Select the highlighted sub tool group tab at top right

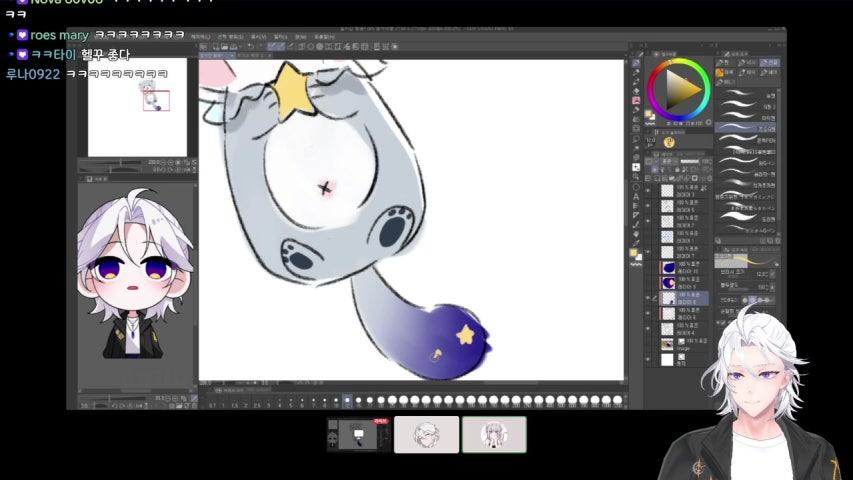769,63
